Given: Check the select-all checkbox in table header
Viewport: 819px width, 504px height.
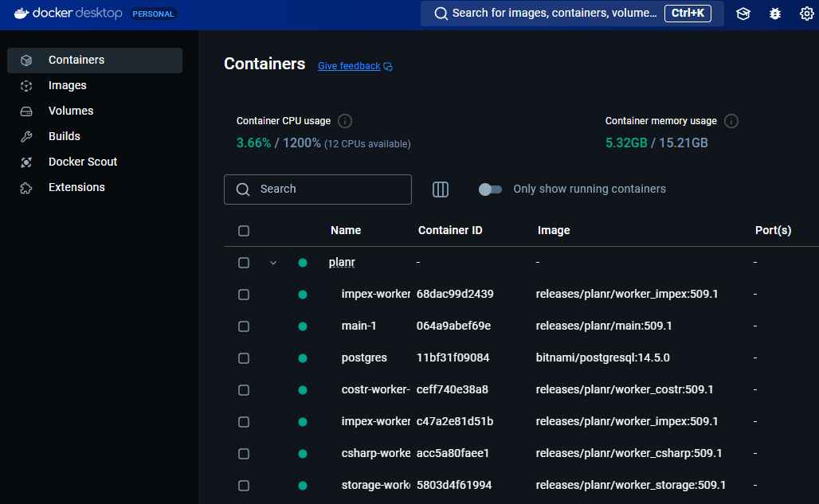Looking at the screenshot, I should click(244, 231).
